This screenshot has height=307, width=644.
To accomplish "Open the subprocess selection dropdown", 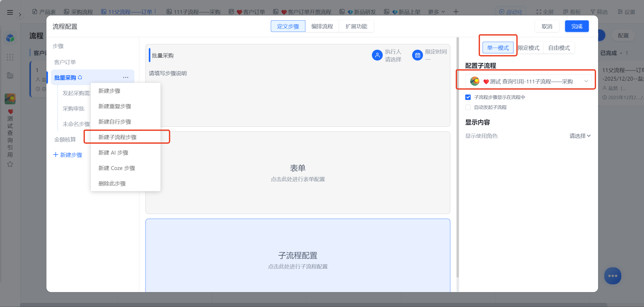I will click(528, 81).
